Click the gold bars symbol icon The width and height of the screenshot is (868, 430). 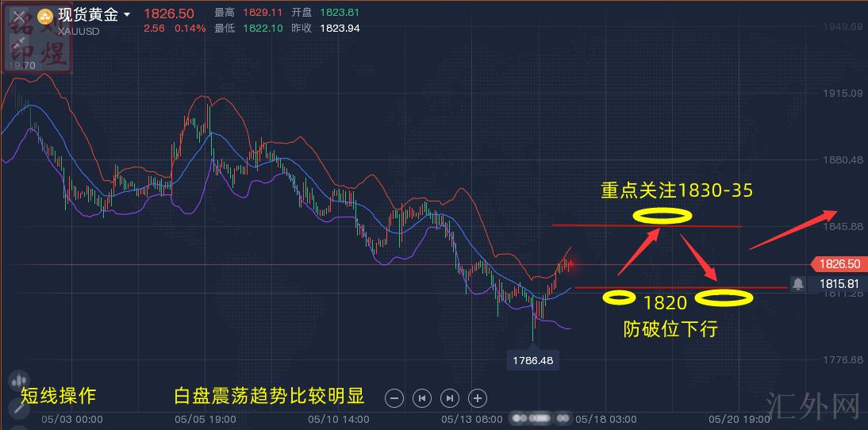pyautogui.click(x=44, y=16)
